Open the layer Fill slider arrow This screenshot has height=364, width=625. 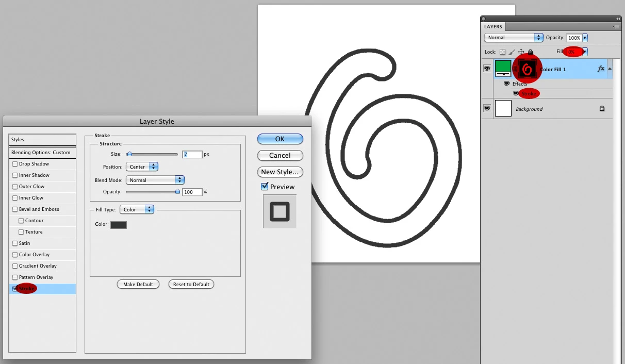pos(585,52)
